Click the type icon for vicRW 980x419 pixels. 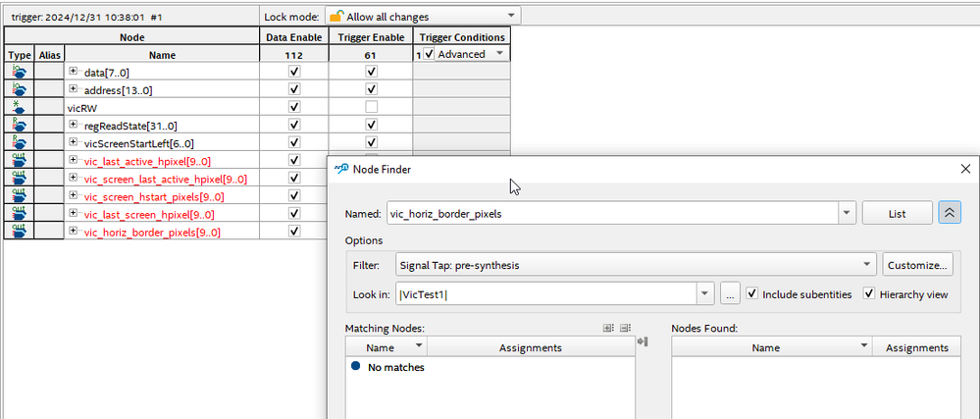click(x=20, y=107)
